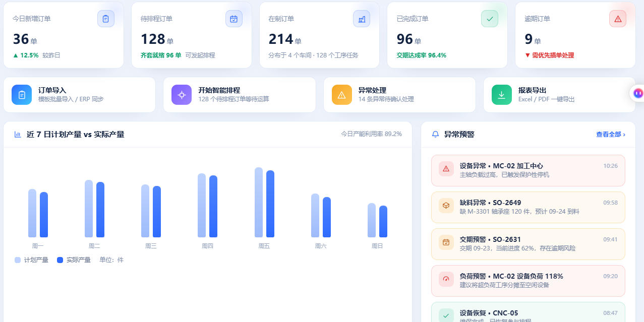Click the 周日 actual output bar

pyautogui.click(x=383, y=221)
